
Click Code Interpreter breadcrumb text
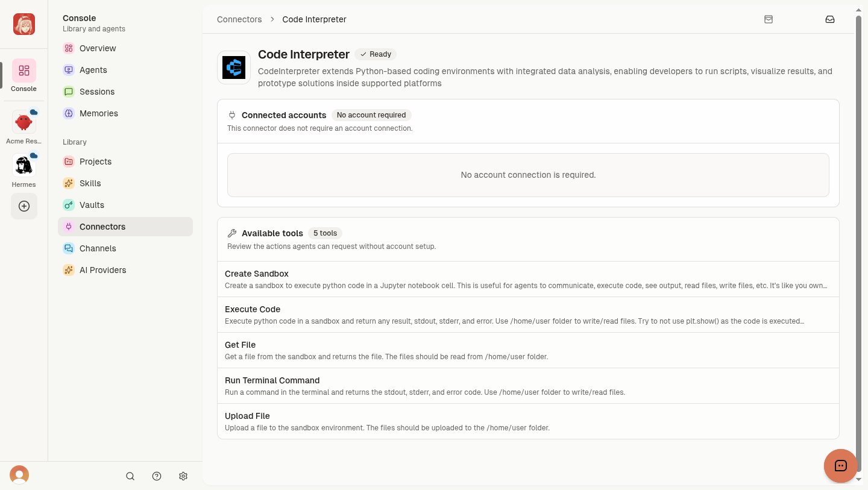pos(314,19)
